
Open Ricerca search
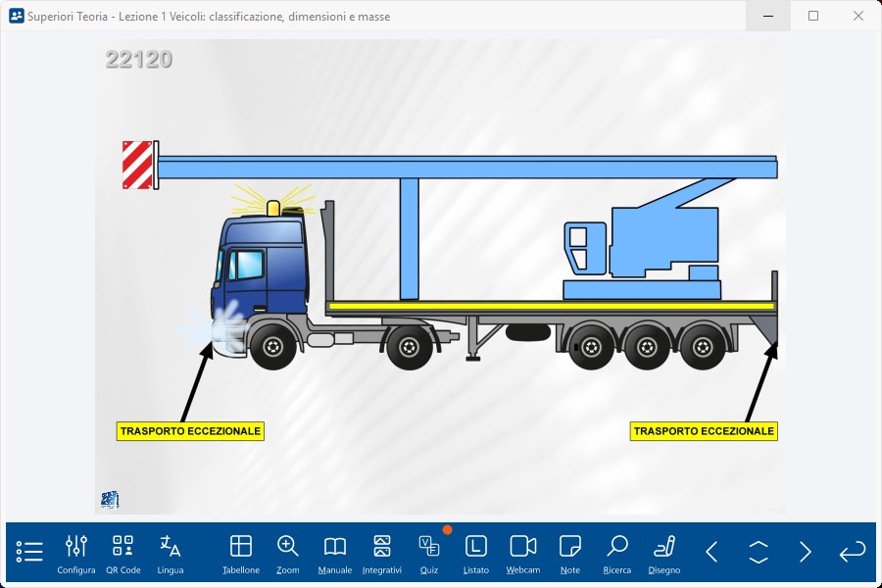[x=617, y=553]
